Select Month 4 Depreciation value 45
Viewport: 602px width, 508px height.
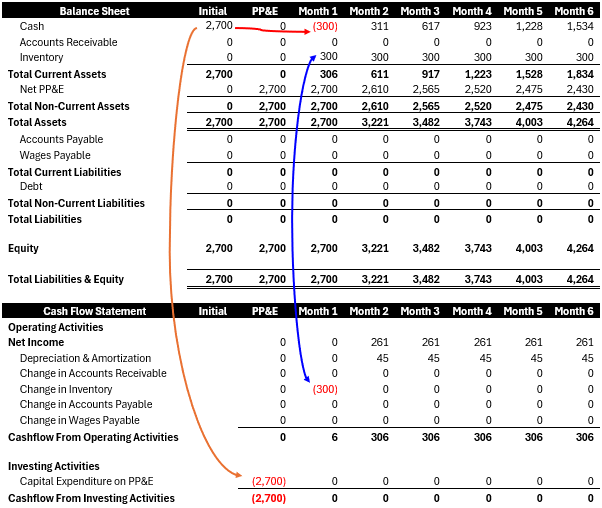(x=485, y=358)
